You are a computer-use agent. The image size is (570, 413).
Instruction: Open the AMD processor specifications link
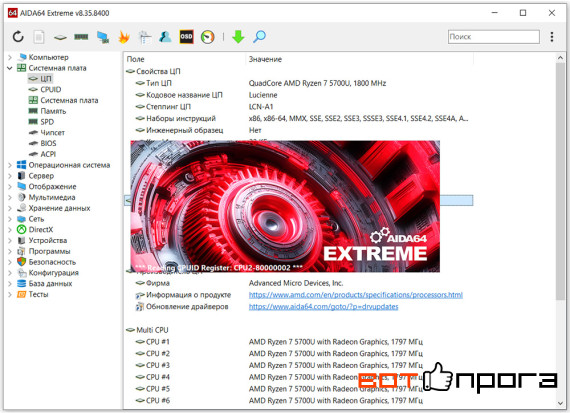click(x=356, y=295)
